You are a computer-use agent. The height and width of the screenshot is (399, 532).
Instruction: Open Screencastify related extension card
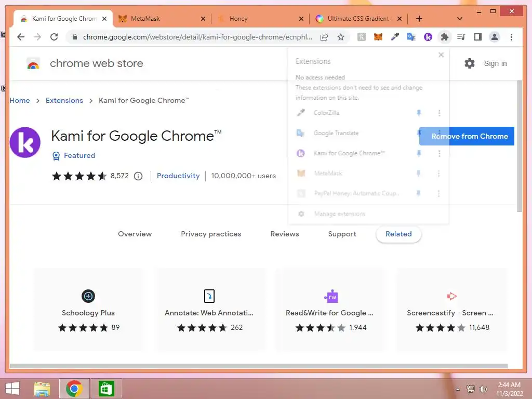pos(451,310)
